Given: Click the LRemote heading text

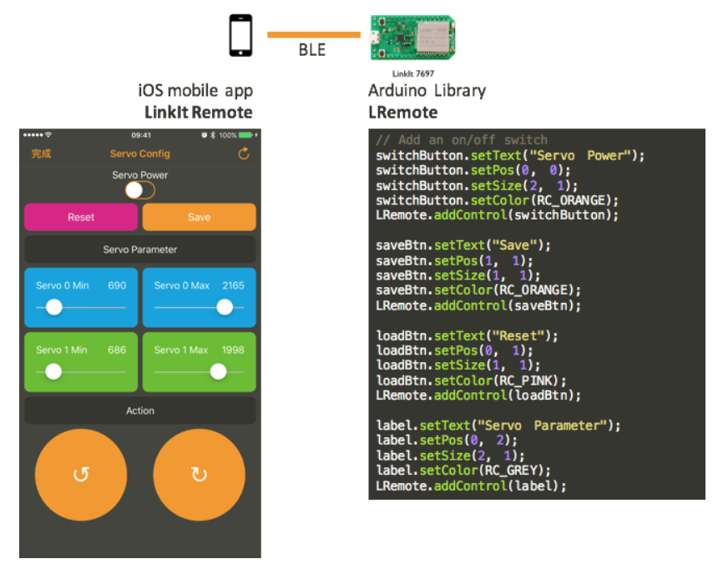Looking at the screenshot, I should pos(403,113).
